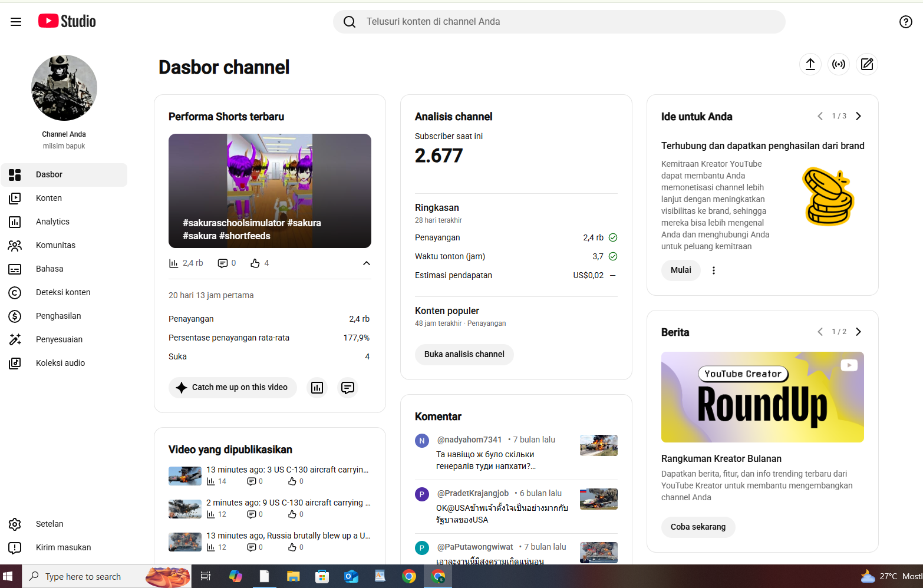The image size is (923, 588).
Task: Open Deteksi konten in the sidebar
Action: tap(64, 293)
